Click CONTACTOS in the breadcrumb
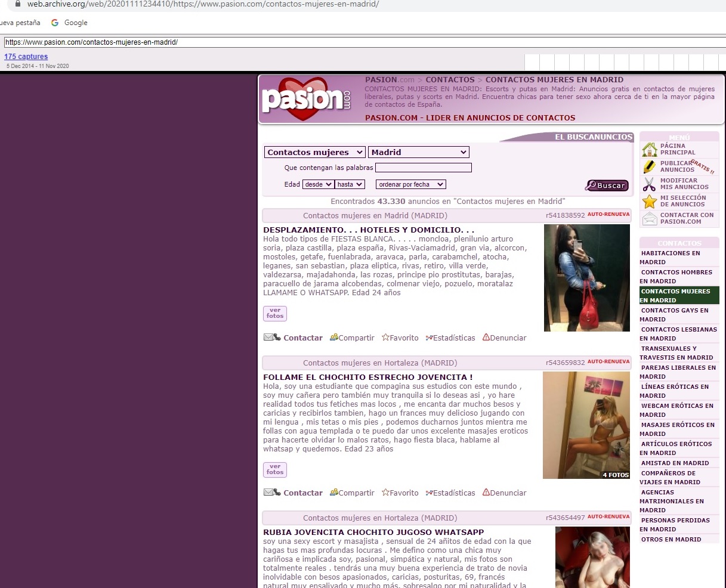This screenshot has height=588, width=726. point(450,79)
